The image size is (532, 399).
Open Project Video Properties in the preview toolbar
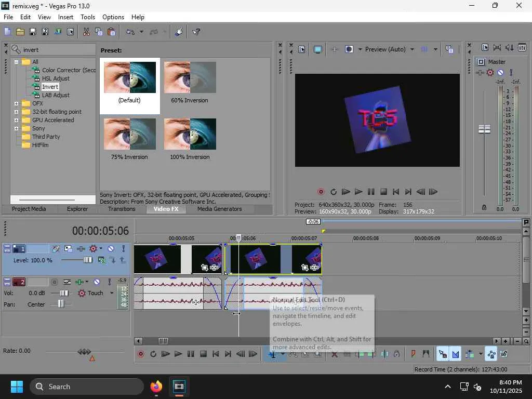click(x=302, y=49)
